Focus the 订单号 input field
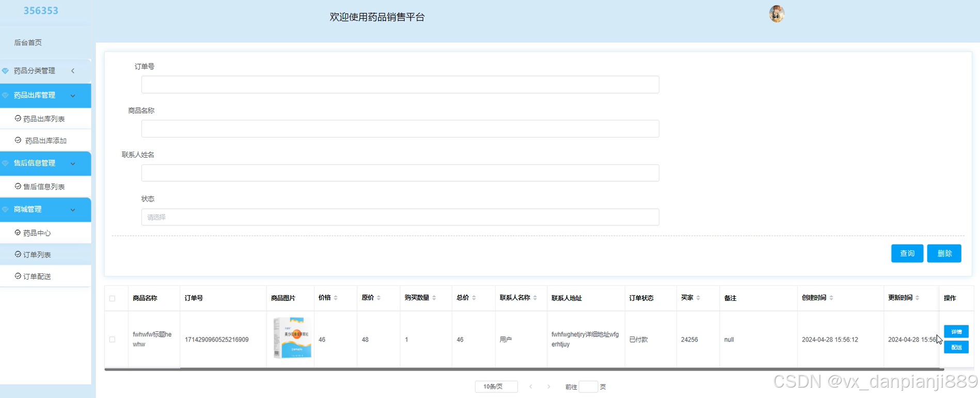Screen dimensions: 980x398 [x=400, y=85]
